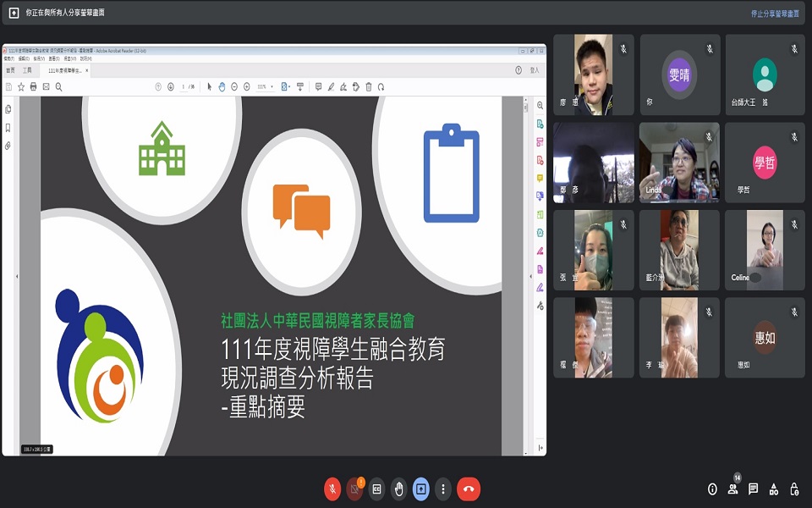Show the participants list with 14 people
812x508 pixels.
tap(732, 489)
